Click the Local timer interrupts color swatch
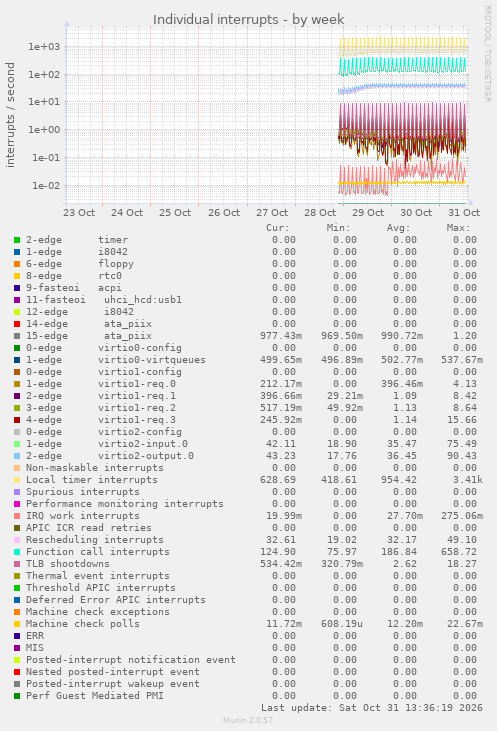Screen dimensions: 497x731 tap(17, 480)
